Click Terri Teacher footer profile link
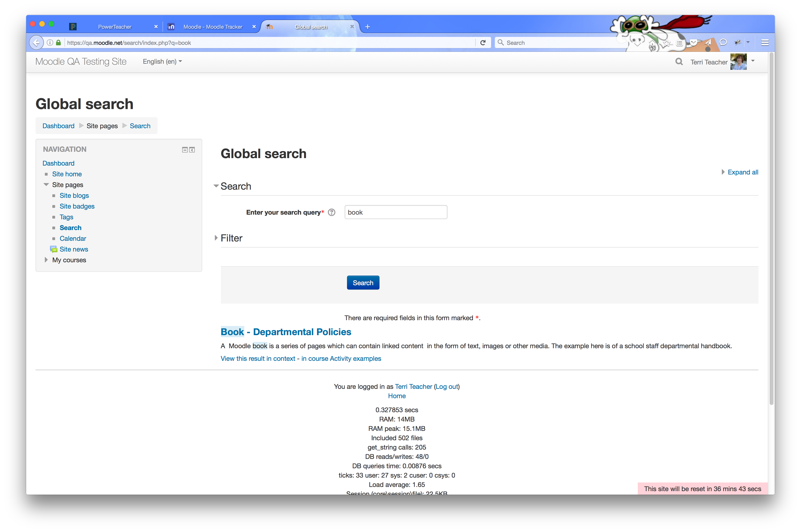This screenshot has height=532, width=801. (x=413, y=387)
